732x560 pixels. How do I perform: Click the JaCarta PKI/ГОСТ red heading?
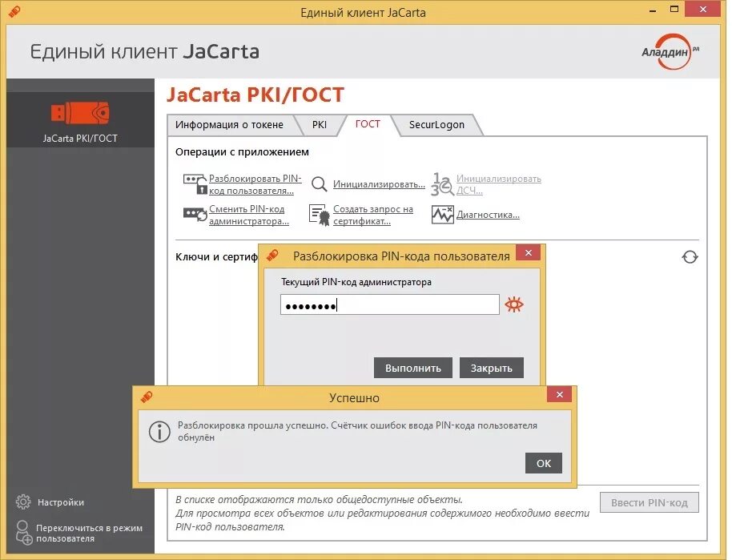click(255, 95)
